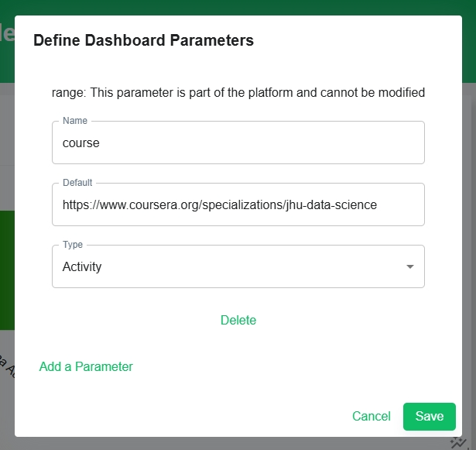Image resolution: width=476 pixels, height=450 pixels.
Task: Click the dimmed green header above the dialog
Action: [238, 7]
